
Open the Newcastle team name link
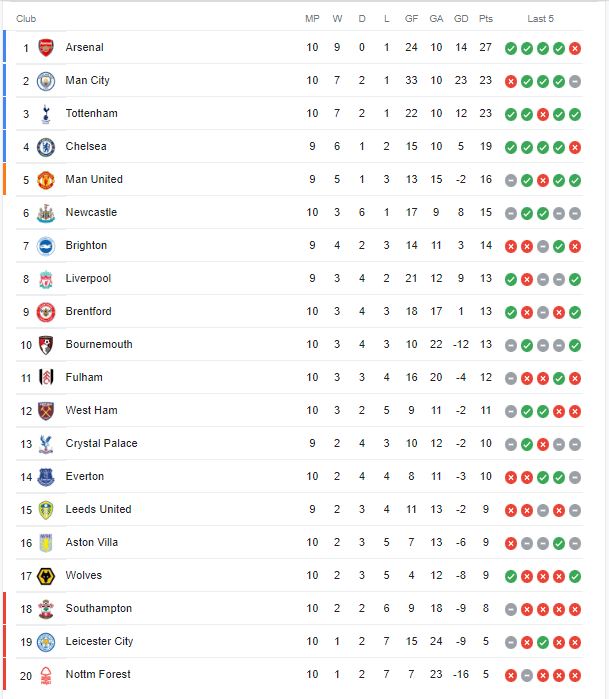pyautogui.click(x=91, y=212)
